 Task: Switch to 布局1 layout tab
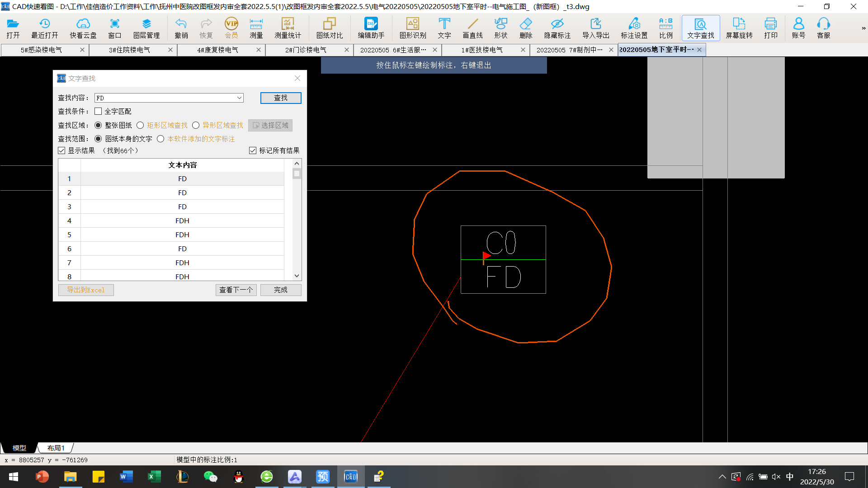(56, 448)
